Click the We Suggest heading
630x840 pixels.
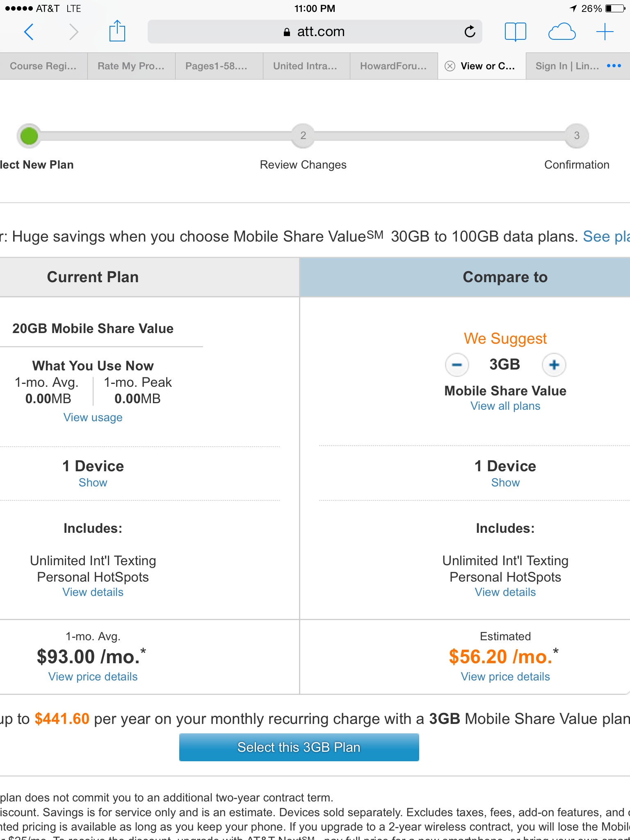pyautogui.click(x=505, y=339)
